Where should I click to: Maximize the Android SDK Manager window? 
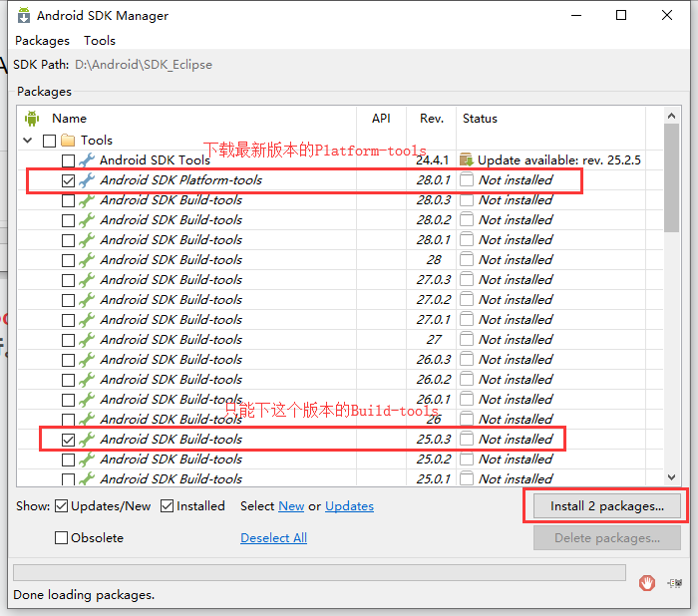621,15
